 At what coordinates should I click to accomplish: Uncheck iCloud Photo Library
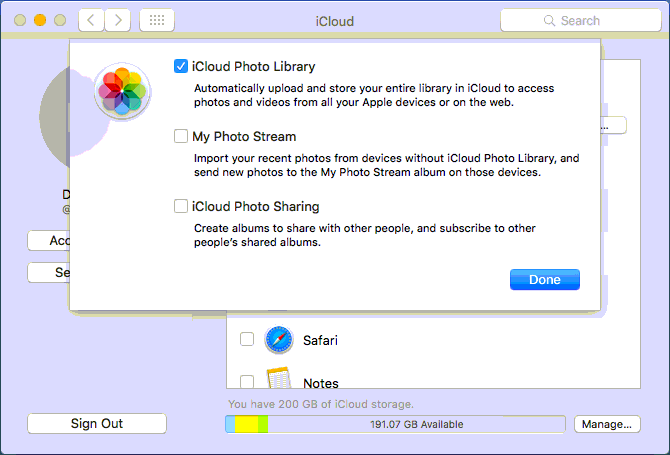tap(181, 66)
